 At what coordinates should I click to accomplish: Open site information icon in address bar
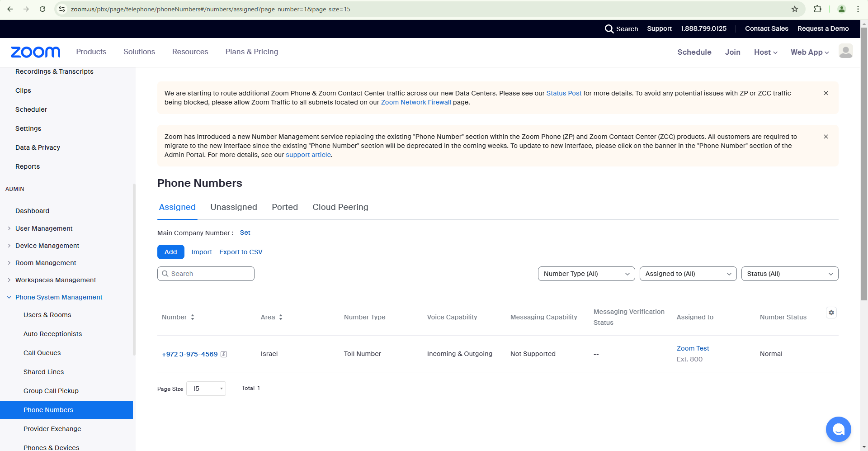(x=62, y=9)
